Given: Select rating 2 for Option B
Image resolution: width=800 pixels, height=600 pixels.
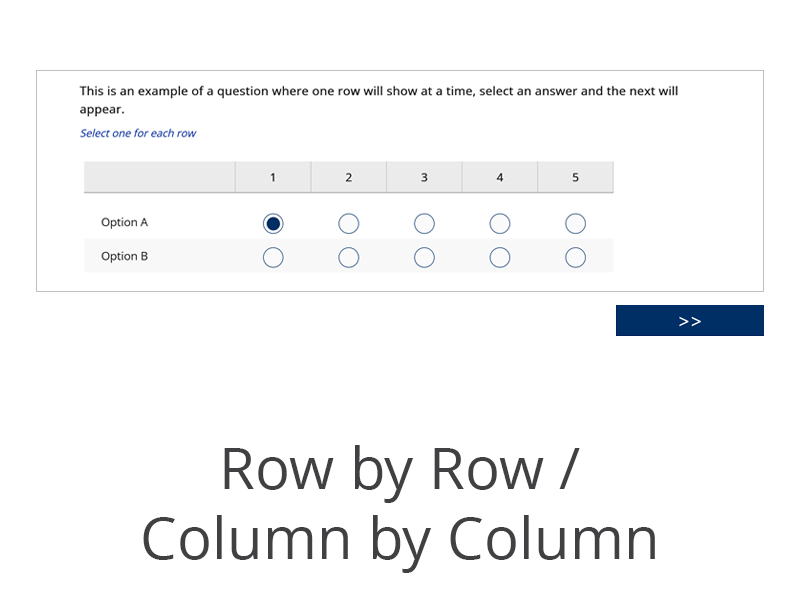Looking at the screenshot, I should click(x=348, y=257).
